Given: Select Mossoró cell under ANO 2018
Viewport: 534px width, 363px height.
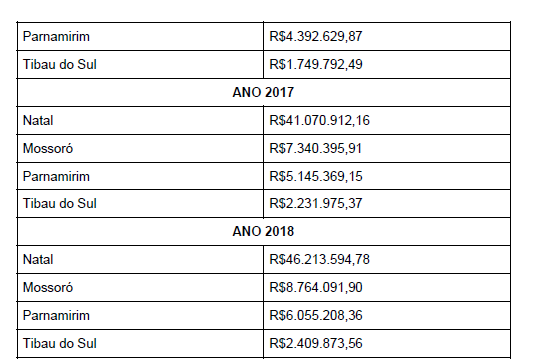Looking at the screenshot, I should click(x=140, y=287).
